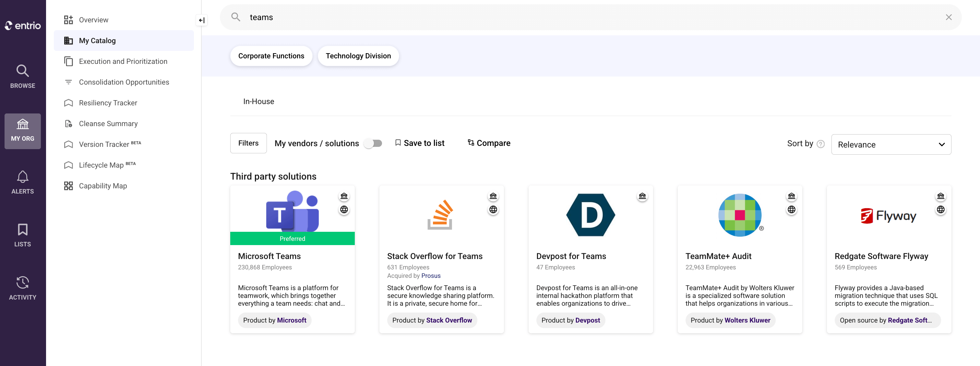The image size is (980, 366).
Task: Clear the search field with X
Action: coord(949,17)
